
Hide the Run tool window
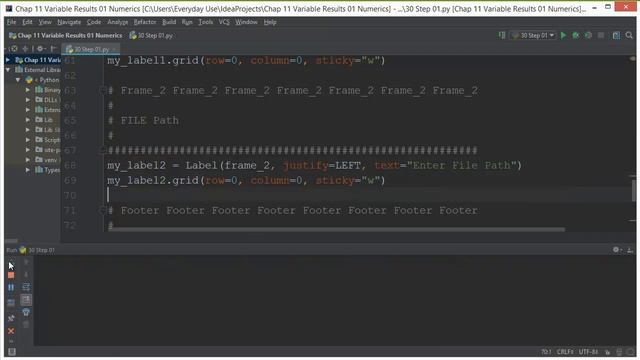(630, 250)
